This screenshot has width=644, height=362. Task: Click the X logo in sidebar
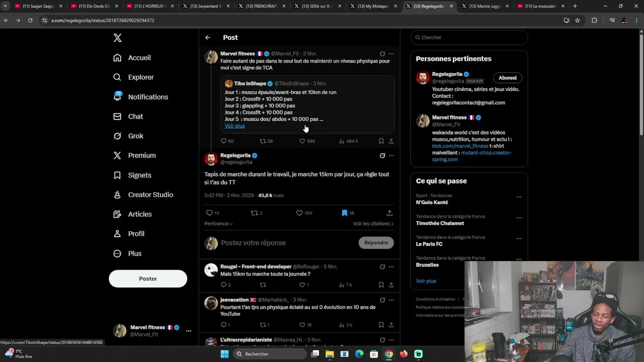(117, 38)
